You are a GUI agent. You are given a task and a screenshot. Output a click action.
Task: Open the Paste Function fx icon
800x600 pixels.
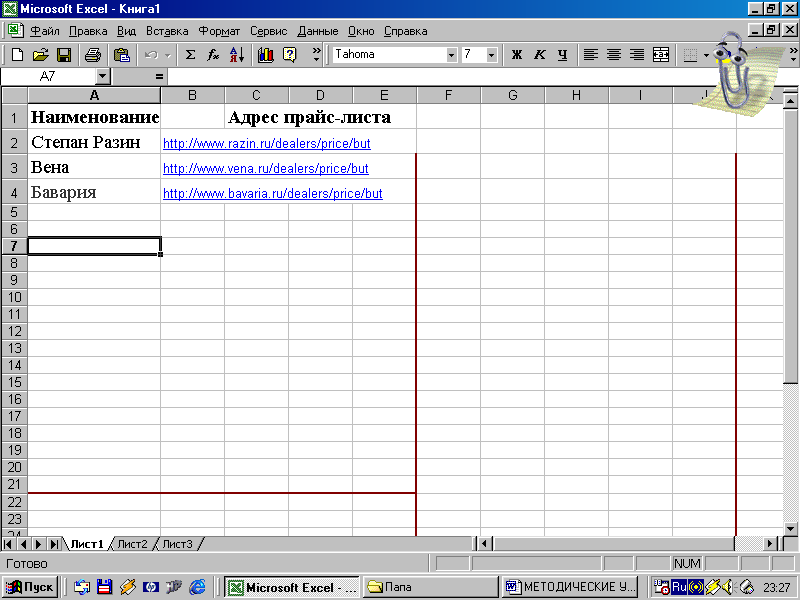coord(213,55)
